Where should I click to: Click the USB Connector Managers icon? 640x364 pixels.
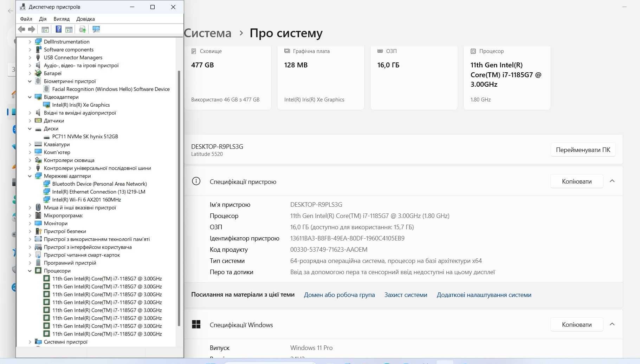coord(38,58)
